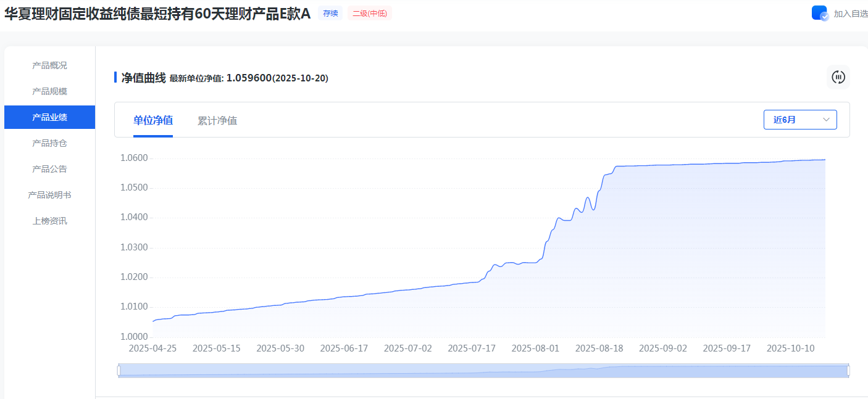The width and height of the screenshot is (868, 399).
Task: Click the 存续 status tag
Action: pos(330,14)
